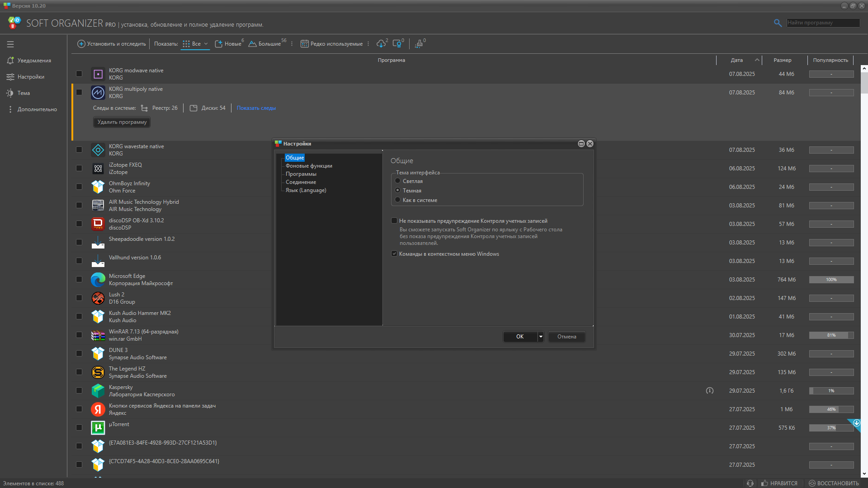
Task: Click Microsoft Edge 100% popularity bar
Action: click(831, 280)
